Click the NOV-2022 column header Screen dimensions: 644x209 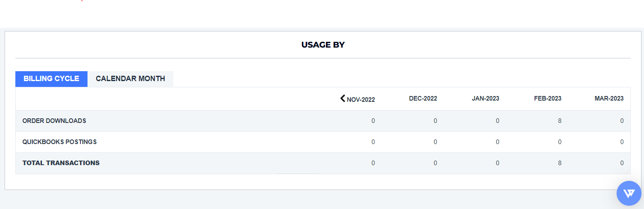coord(361,99)
